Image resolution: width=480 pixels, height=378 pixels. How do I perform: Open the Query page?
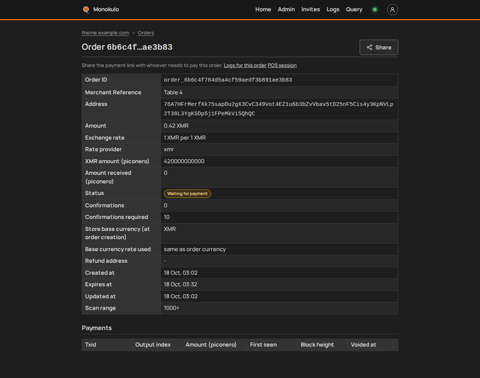point(354,9)
